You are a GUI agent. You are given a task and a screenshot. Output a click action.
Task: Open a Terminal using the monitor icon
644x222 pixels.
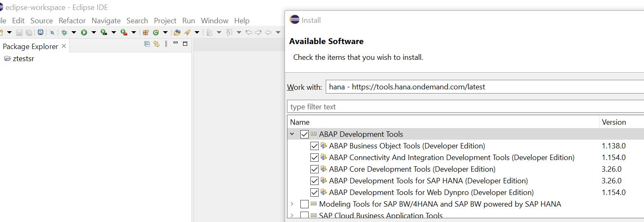coord(40,32)
